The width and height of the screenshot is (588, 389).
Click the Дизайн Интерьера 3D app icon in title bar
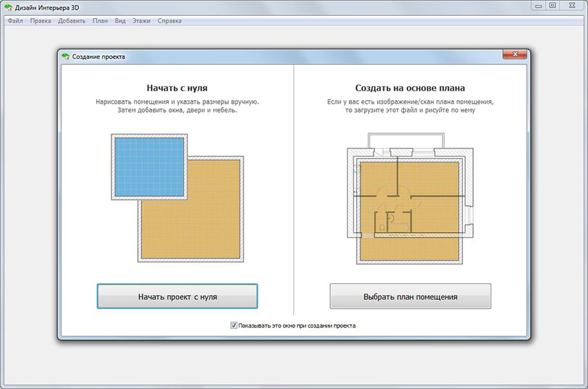coord(8,6)
